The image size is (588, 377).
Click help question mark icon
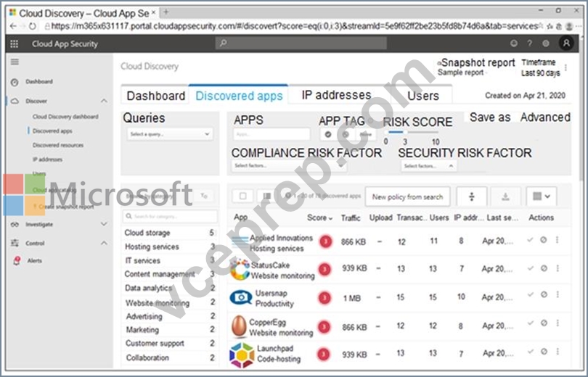(x=529, y=43)
